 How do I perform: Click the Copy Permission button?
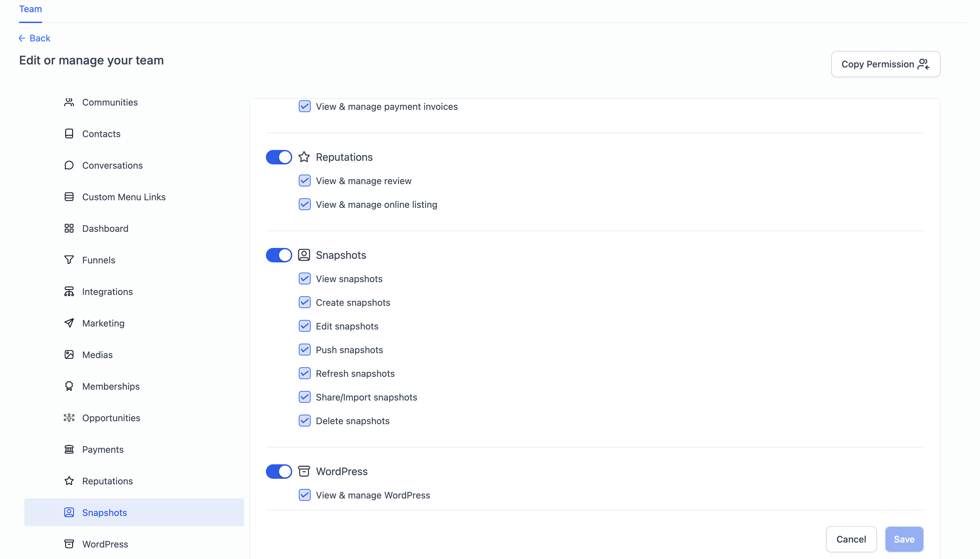tap(885, 64)
